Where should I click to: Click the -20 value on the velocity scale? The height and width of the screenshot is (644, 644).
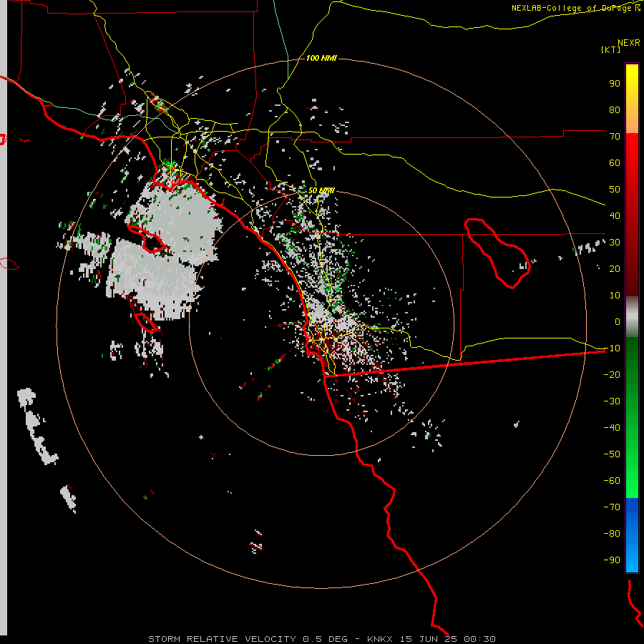[612, 375]
